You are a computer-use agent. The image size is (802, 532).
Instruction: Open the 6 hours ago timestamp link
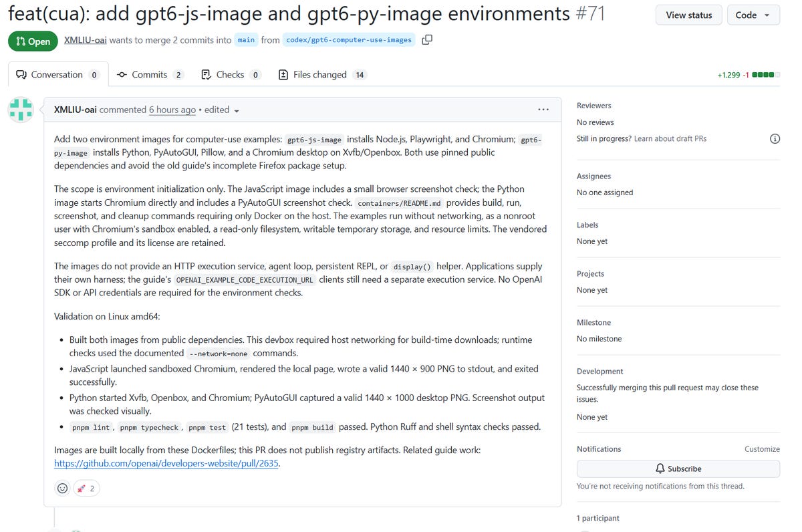[172, 110]
